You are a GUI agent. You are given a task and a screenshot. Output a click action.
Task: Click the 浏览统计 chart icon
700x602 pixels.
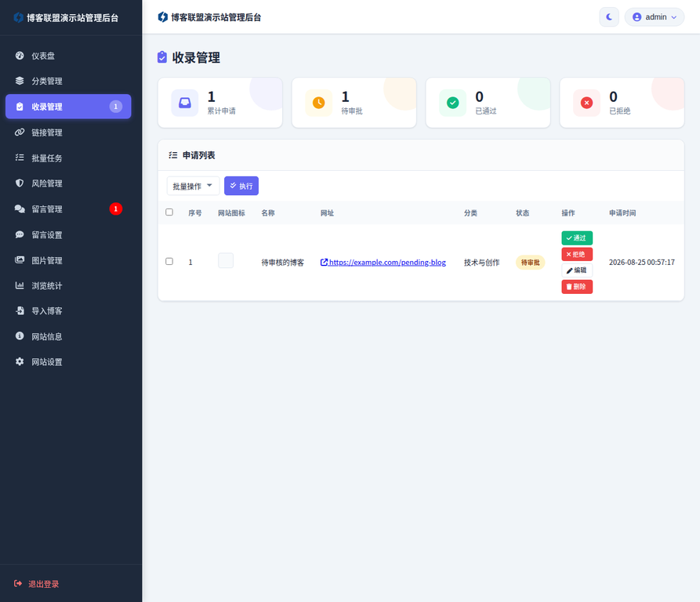[20, 285]
